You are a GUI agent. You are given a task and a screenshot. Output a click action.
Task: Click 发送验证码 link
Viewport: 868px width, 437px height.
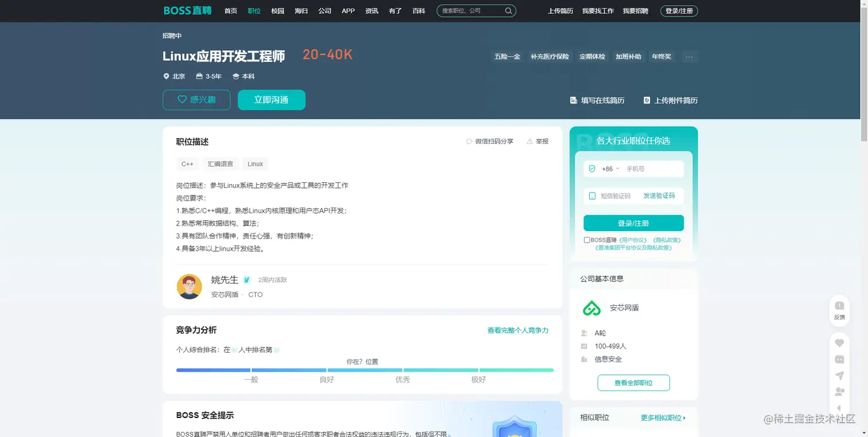click(x=659, y=196)
